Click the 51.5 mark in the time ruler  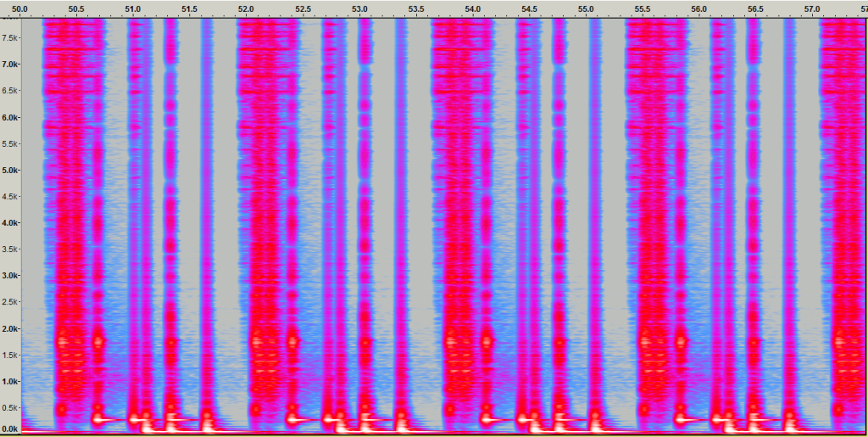[x=190, y=8]
